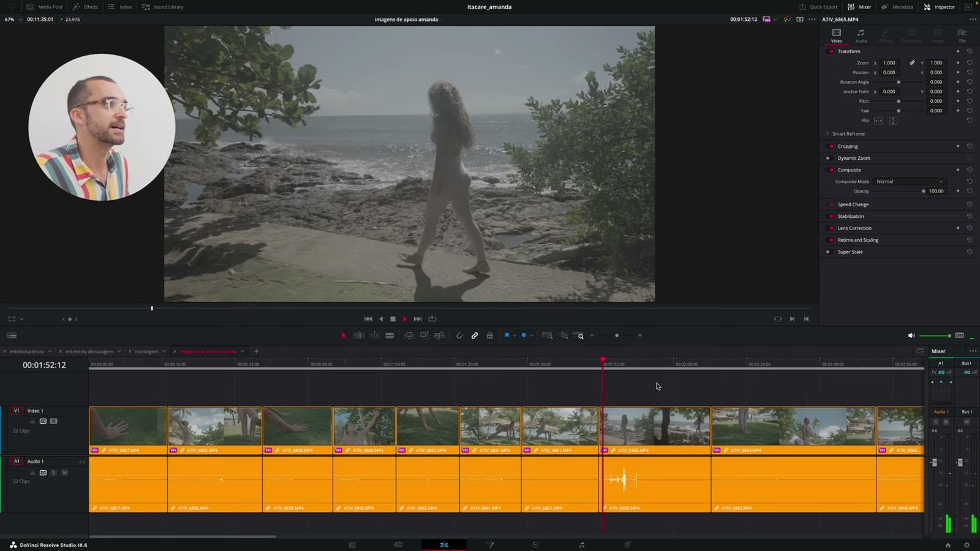
Task: Click the Vertical Flip button in Inspector
Action: click(x=893, y=121)
